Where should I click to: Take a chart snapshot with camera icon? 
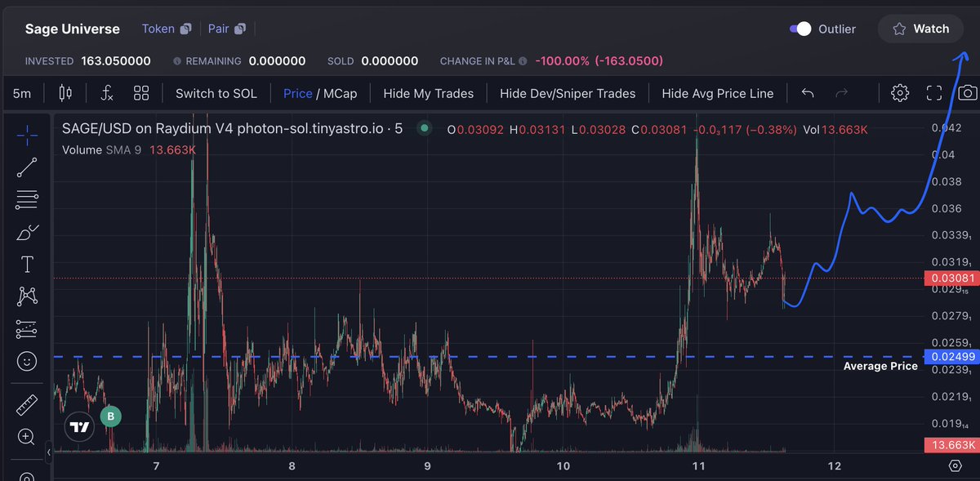pyautogui.click(x=968, y=93)
